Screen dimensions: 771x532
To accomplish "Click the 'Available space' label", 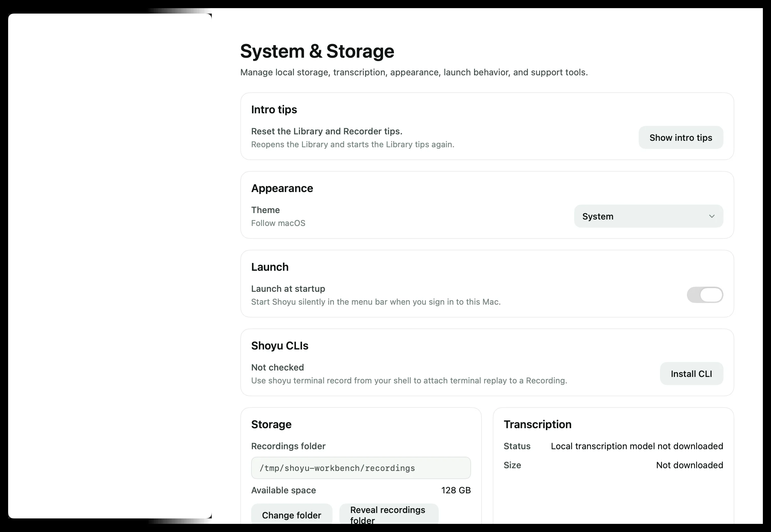I will [x=283, y=490].
